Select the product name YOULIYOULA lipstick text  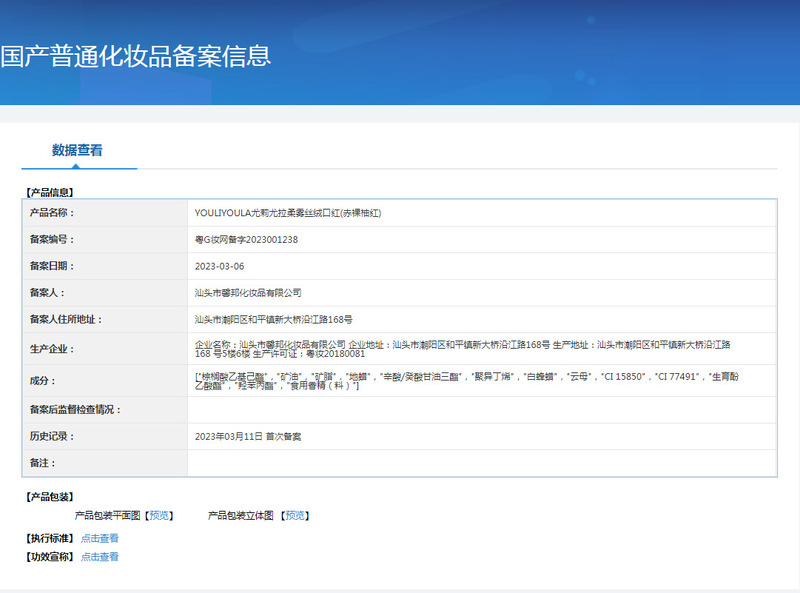pyautogui.click(x=288, y=213)
